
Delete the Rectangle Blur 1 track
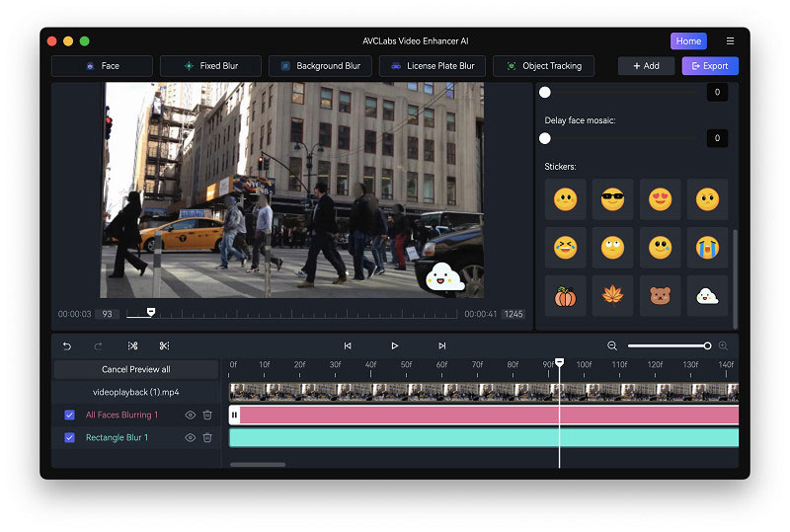[x=207, y=437]
